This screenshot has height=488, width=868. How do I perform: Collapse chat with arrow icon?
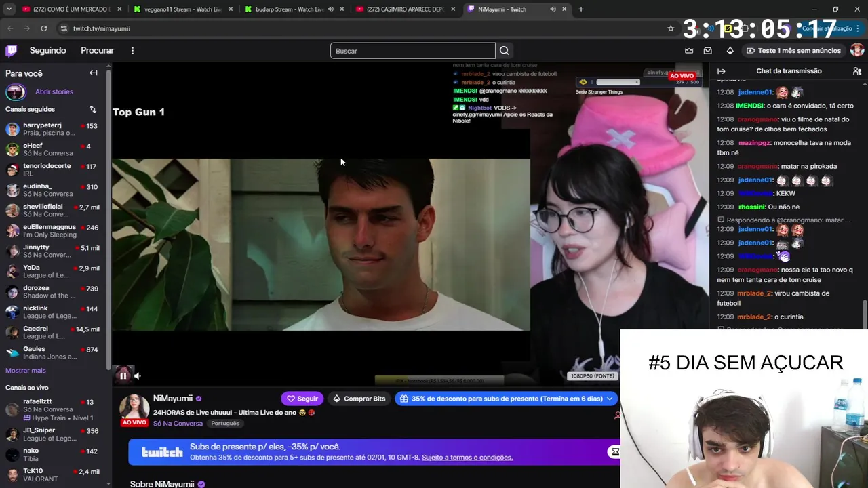(722, 71)
